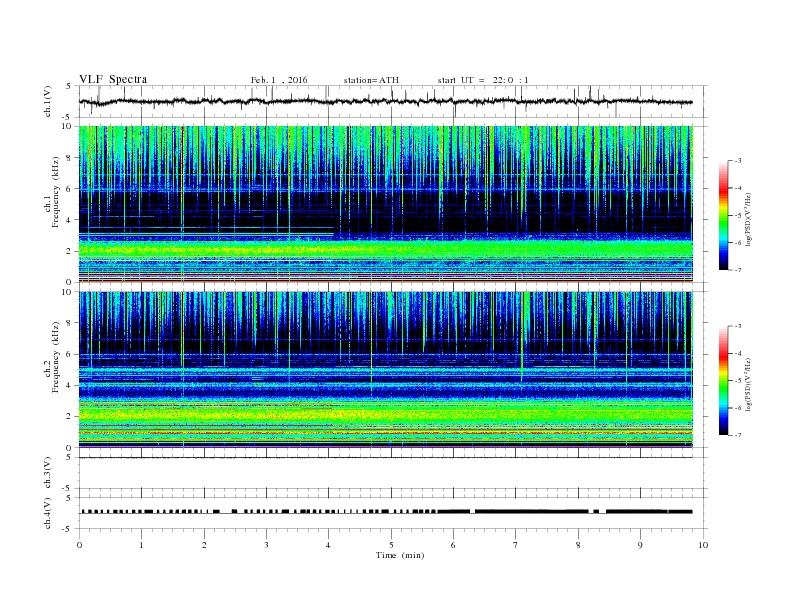Click time axis tick label "6"
Screen dimensions: 792x612
coord(453,545)
